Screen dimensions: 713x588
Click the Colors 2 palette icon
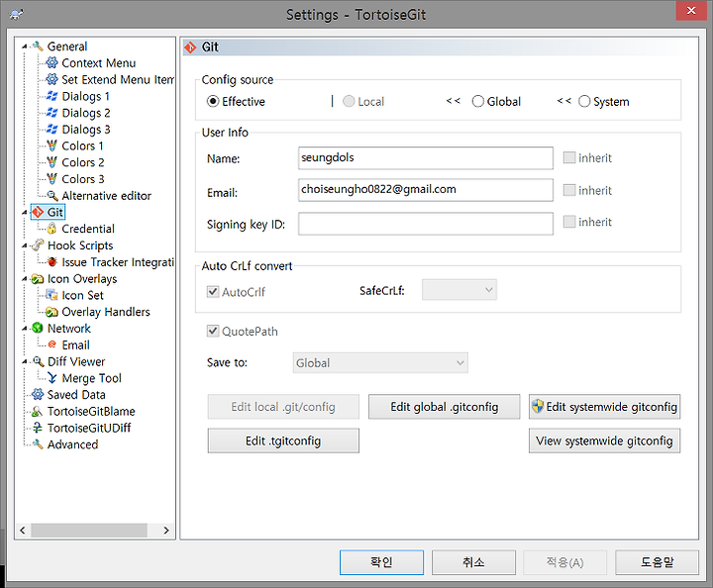[x=52, y=162]
